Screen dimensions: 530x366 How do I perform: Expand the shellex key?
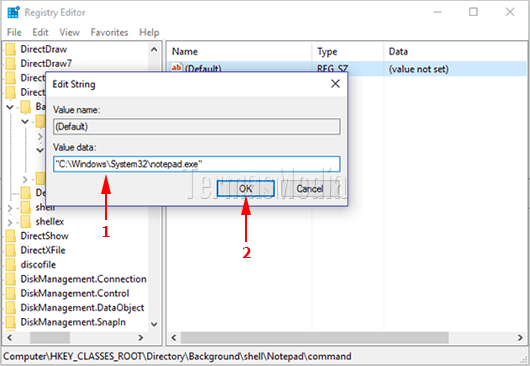(10, 222)
